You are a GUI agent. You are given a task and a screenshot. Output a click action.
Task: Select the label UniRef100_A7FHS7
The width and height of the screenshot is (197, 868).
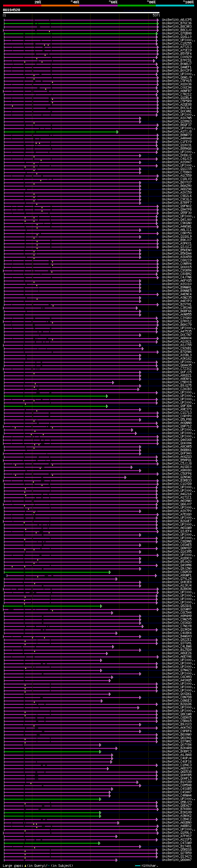tap(177, 836)
